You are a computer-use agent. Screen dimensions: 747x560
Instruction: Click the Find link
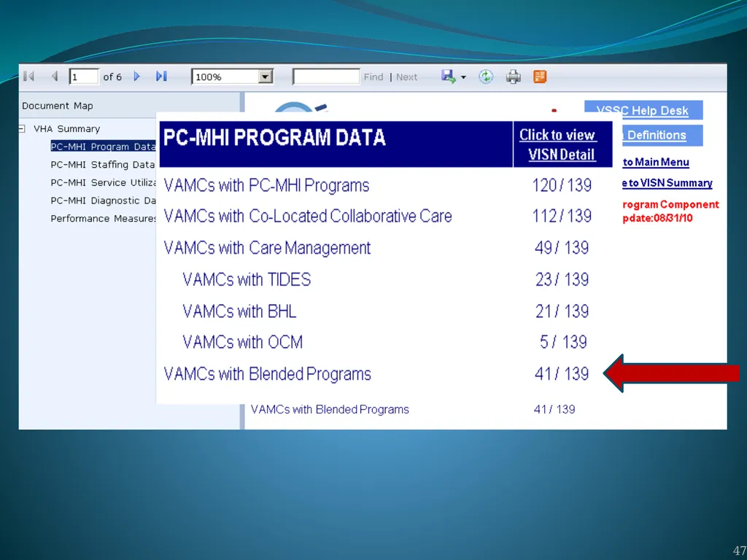point(373,77)
